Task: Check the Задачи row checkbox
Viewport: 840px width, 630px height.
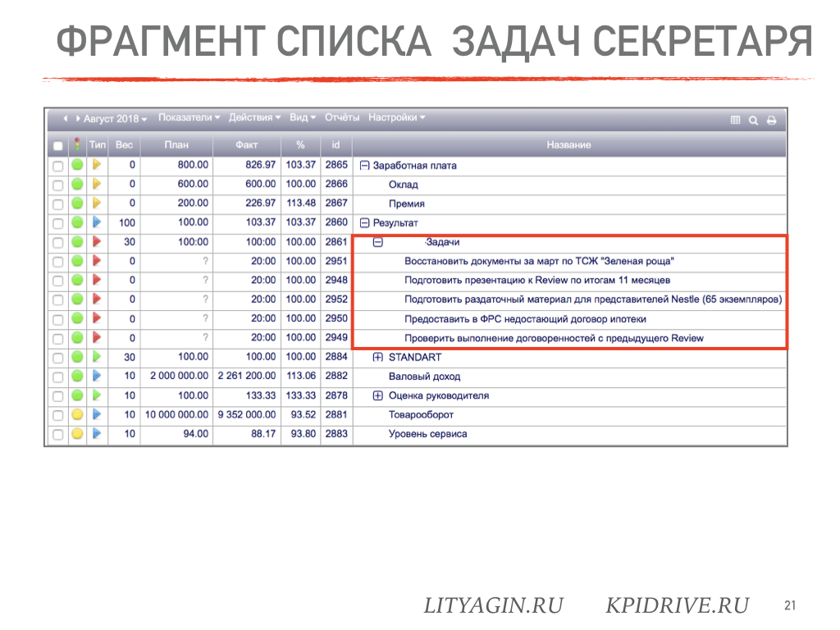Action: click(x=58, y=243)
